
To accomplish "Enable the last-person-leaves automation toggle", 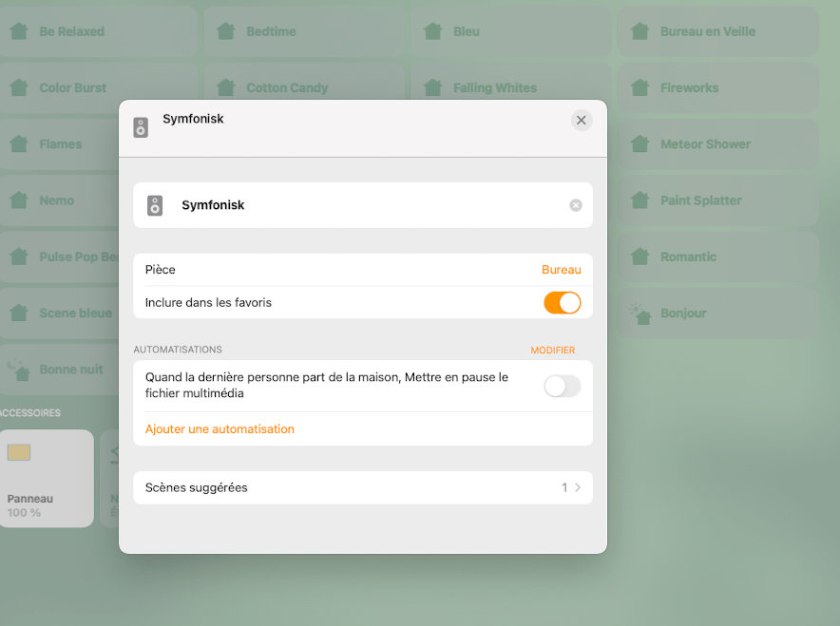I will (x=562, y=386).
